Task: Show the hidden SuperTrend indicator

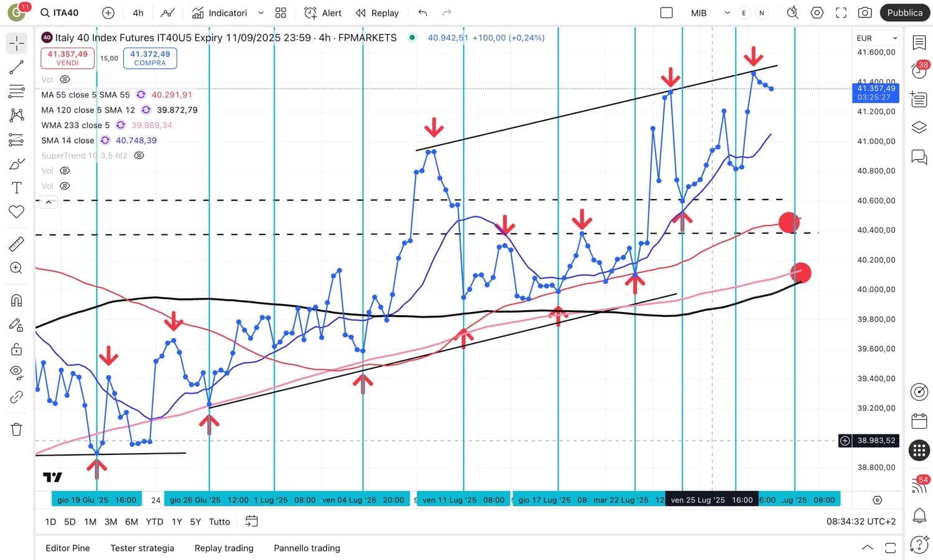Action: 139,155
